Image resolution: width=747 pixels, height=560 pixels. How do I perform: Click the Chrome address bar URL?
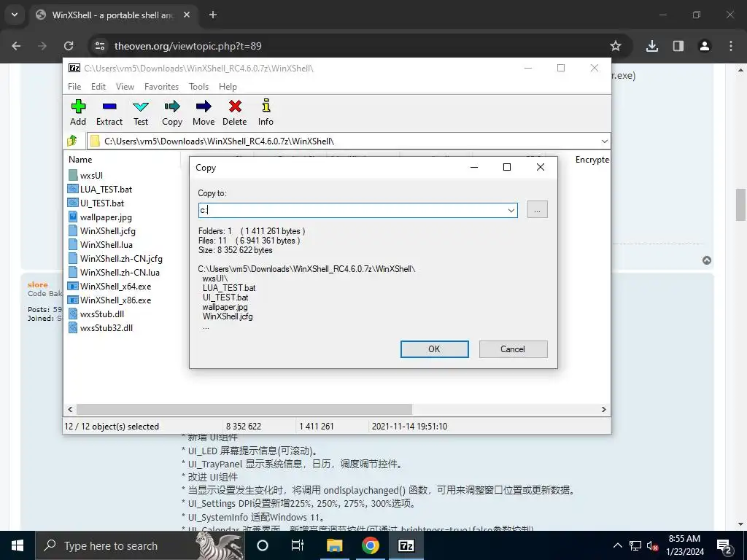pyautogui.click(x=187, y=46)
